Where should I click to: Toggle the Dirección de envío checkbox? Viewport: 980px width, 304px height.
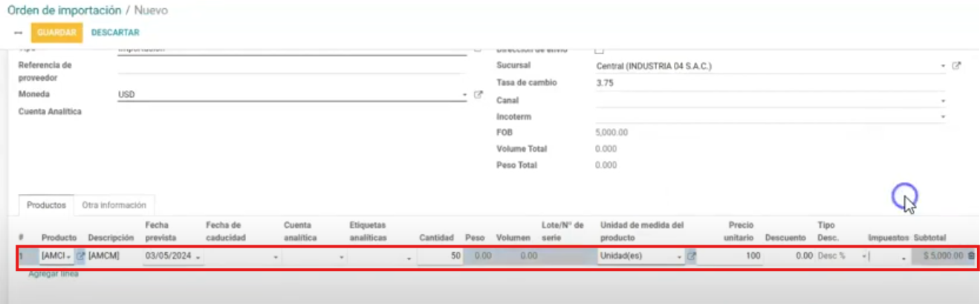(600, 50)
